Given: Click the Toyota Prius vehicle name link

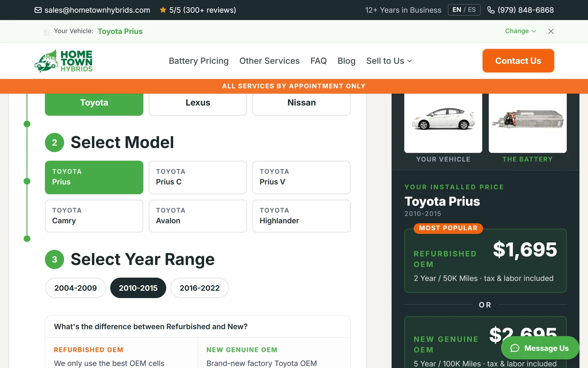Looking at the screenshot, I should [x=120, y=31].
